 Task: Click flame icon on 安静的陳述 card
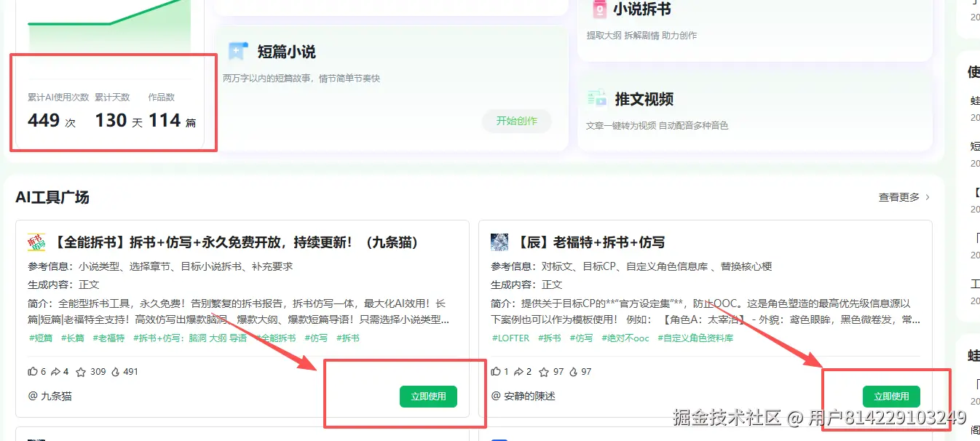[573, 371]
